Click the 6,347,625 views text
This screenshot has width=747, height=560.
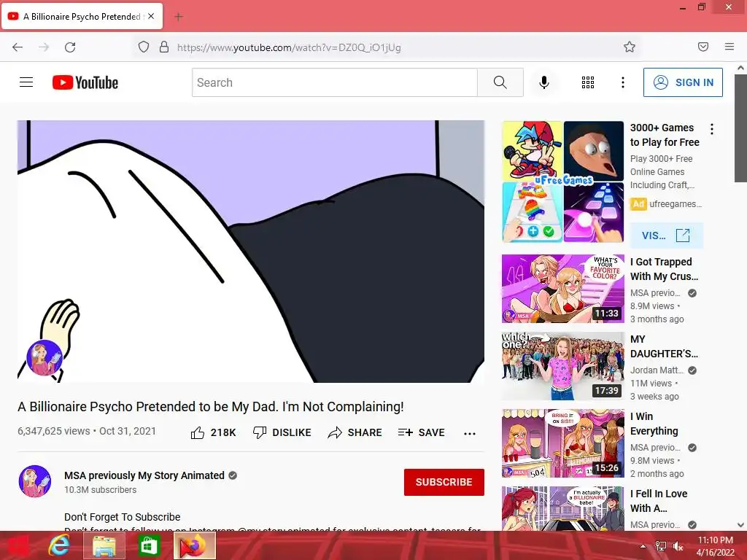(54, 431)
